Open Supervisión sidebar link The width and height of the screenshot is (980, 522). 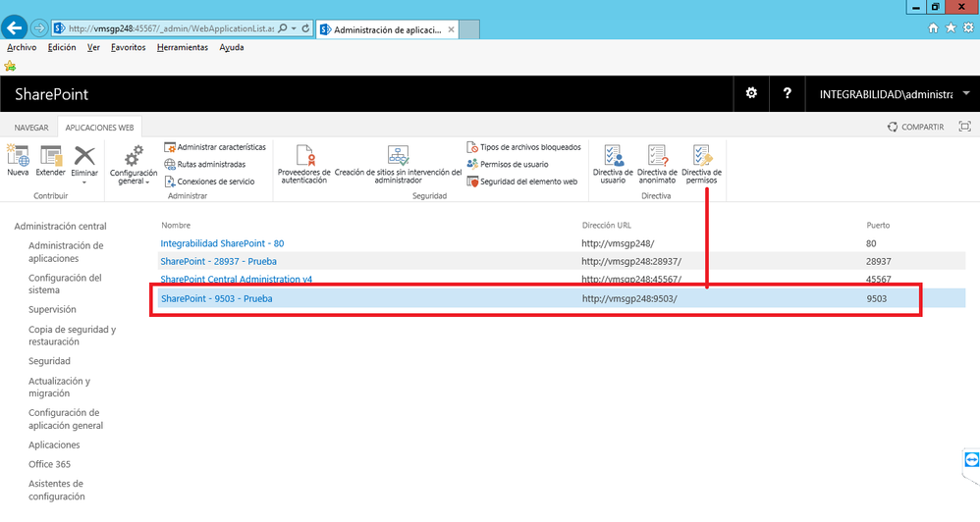(x=52, y=310)
